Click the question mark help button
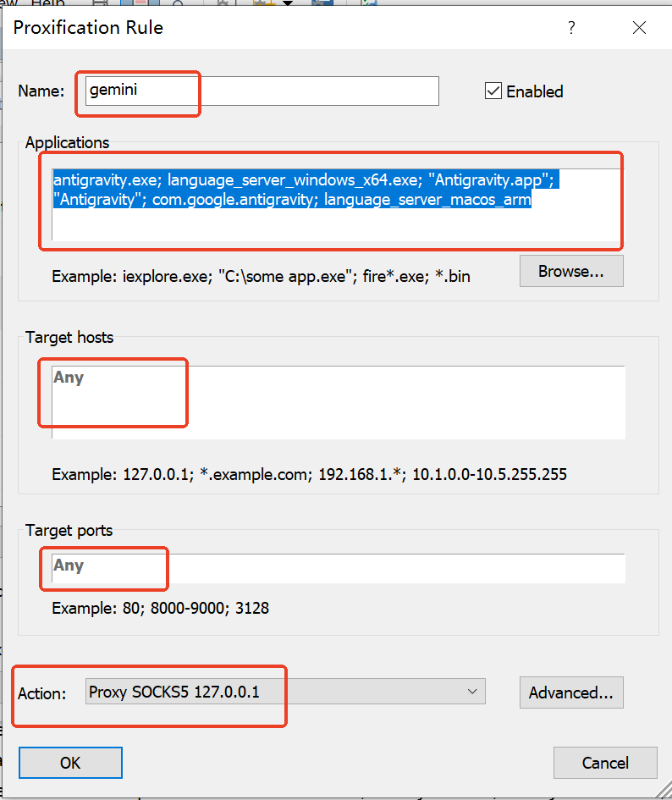672x800 pixels. coord(571,28)
